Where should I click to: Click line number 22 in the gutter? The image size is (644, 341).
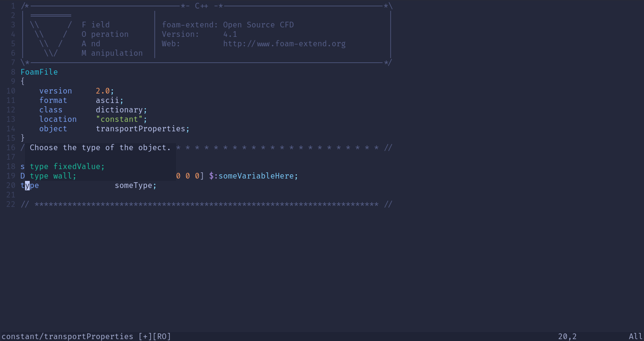[11, 204]
